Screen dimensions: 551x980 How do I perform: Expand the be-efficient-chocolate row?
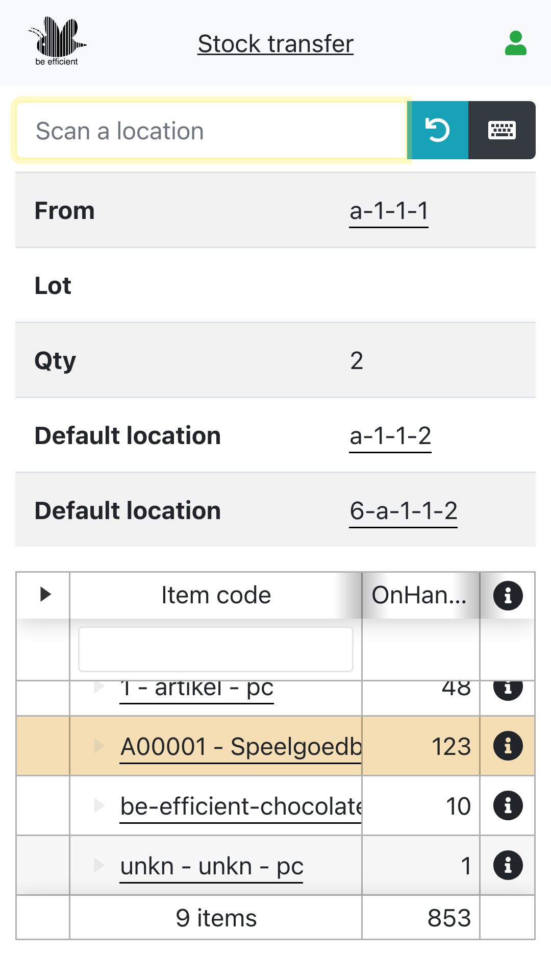tap(99, 806)
